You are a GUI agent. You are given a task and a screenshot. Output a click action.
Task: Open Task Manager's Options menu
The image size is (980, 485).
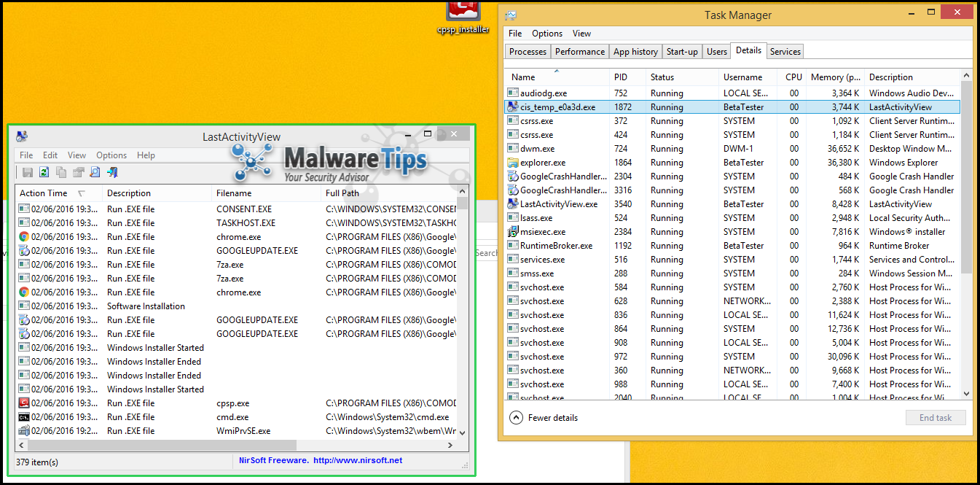pyautogui.click(x=547, y=34)
